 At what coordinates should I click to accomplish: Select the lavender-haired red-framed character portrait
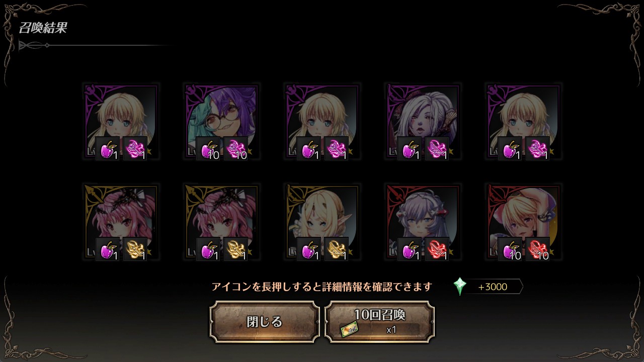pyautogui.click(x=423, y=222)
